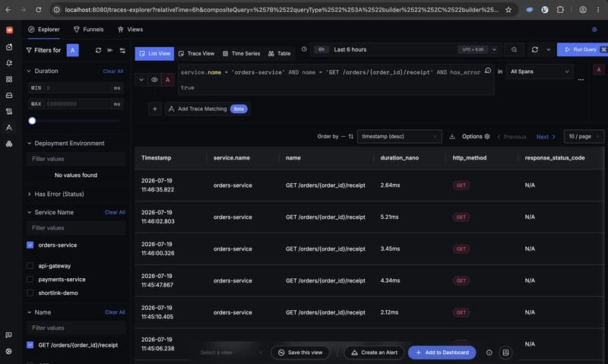Go to Next results page

click(x=546, y=137)
